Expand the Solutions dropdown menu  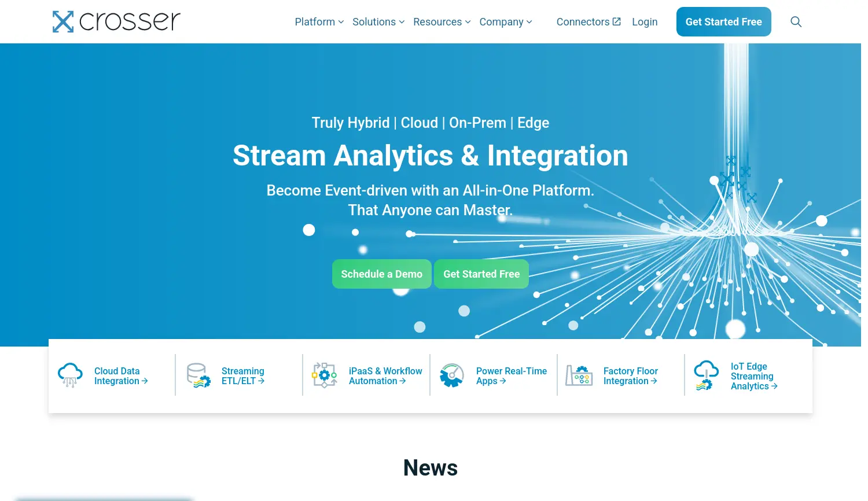point(378,22)
